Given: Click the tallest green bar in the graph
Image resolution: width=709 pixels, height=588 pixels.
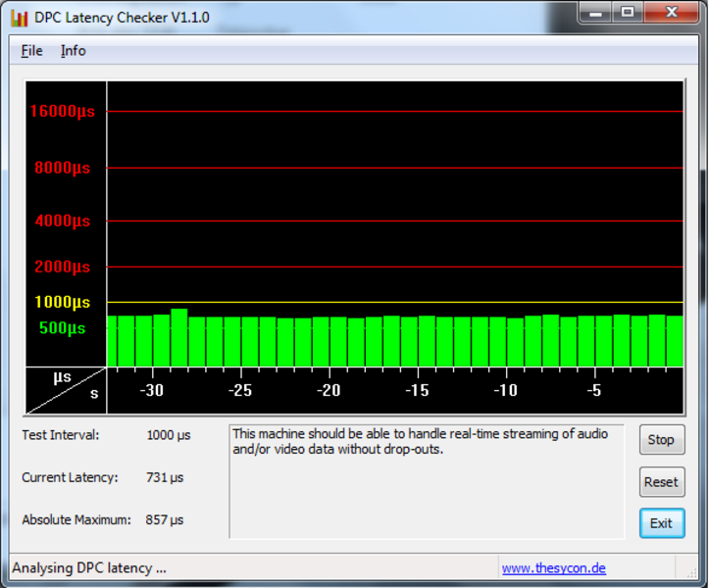Looking at the screenshot, I should [x=178, y=338].
